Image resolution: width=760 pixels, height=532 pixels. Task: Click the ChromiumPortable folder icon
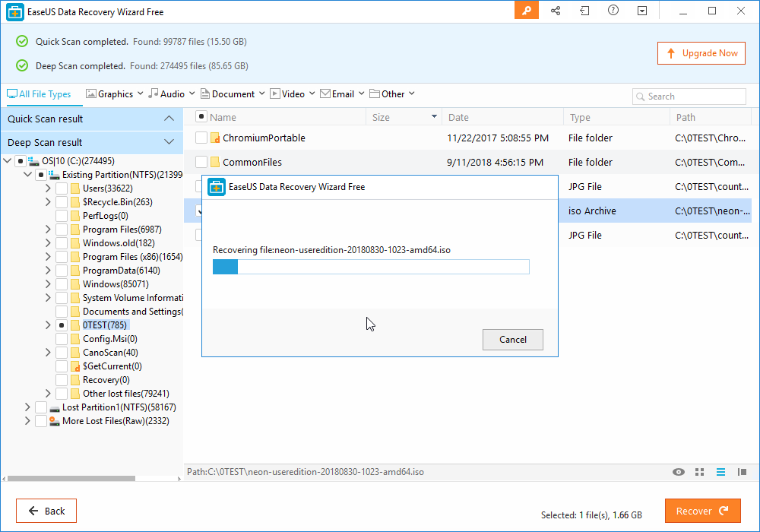click(x=215, y=138)
